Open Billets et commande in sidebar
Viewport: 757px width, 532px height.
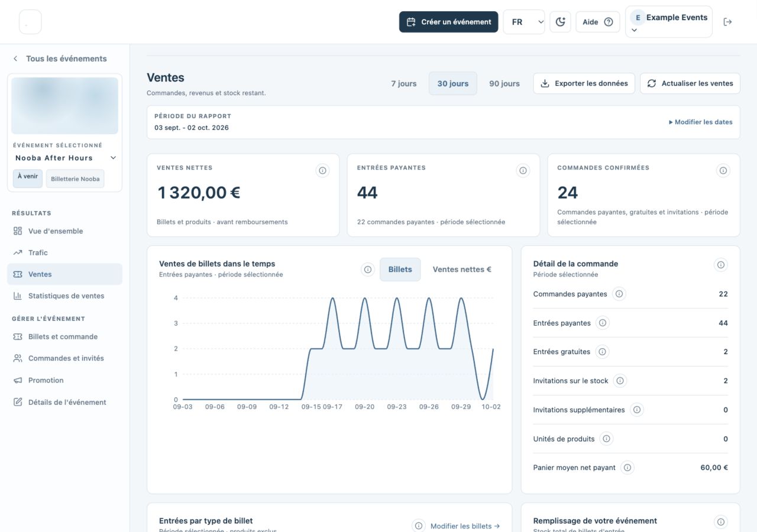click(x=65, y=336)
